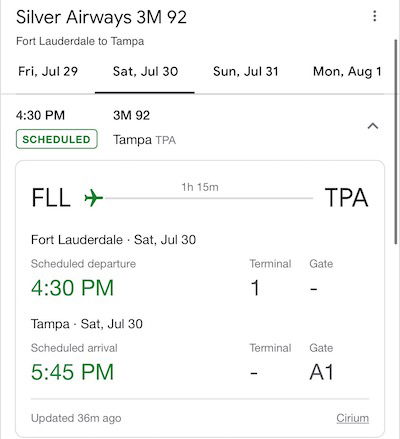Click the green airplane icon
This screenshot has height=439, width=400.
[x=93, y=198]
